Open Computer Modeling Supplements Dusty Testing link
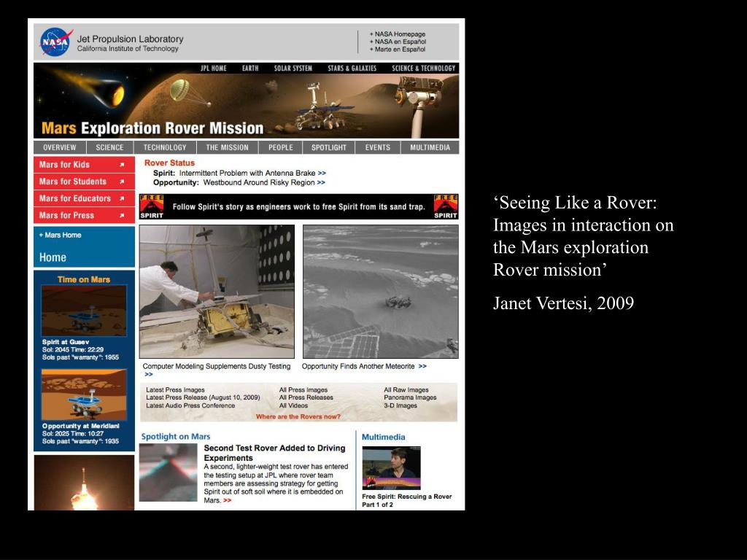 click(x=216, y=366)
